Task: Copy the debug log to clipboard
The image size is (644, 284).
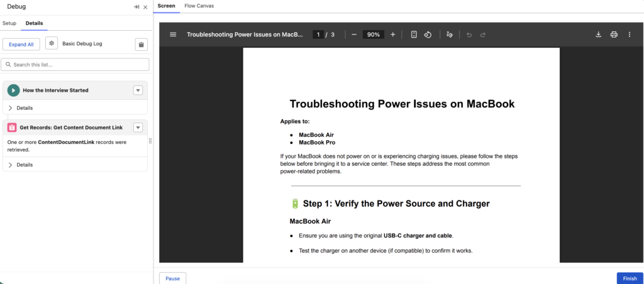Action: (142, 45)
